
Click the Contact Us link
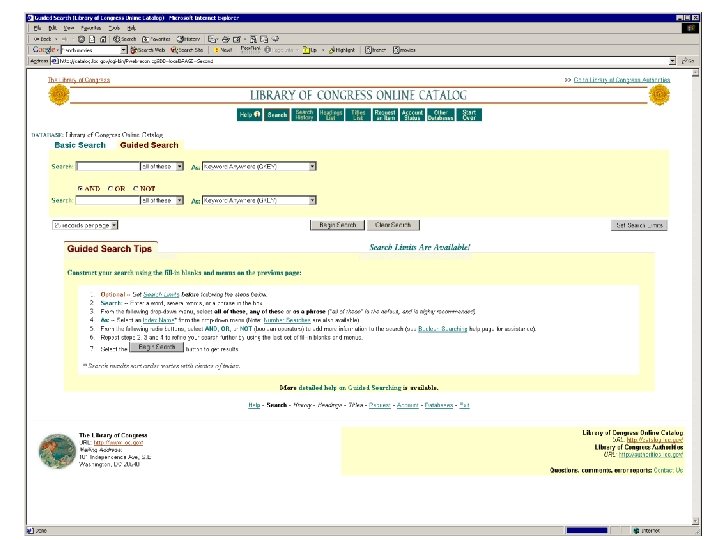668,470
